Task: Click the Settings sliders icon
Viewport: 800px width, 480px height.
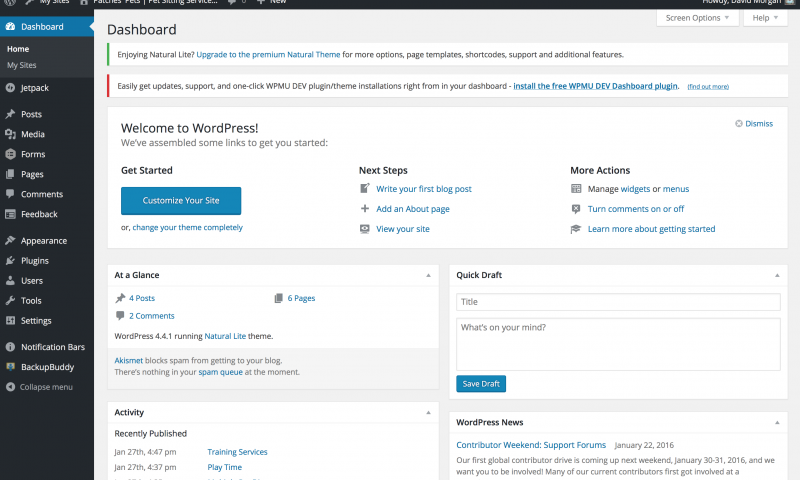Action: (x=10, y=320)
